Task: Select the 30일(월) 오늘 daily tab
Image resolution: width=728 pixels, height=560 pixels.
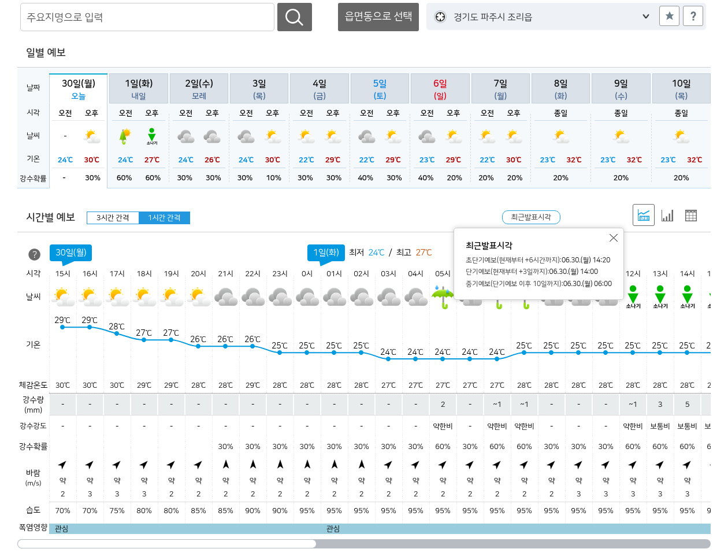Action: pos(79,88)
